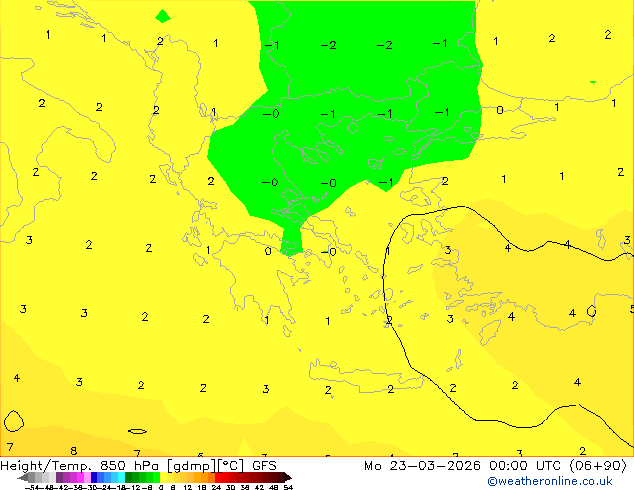The width and height of the screenshot is (634, 490).
Task: Click the [°C] unit label
Action: (231, 466)
